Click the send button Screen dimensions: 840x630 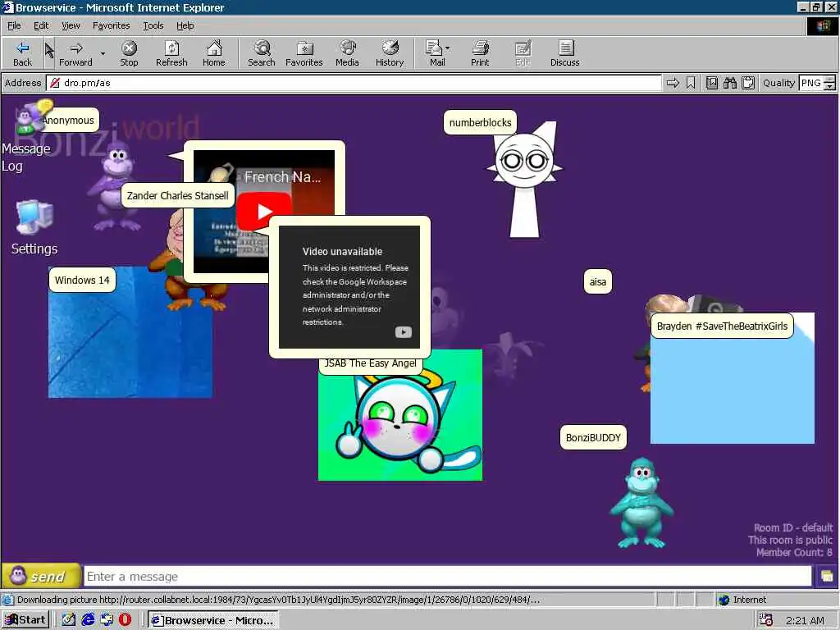41,577
